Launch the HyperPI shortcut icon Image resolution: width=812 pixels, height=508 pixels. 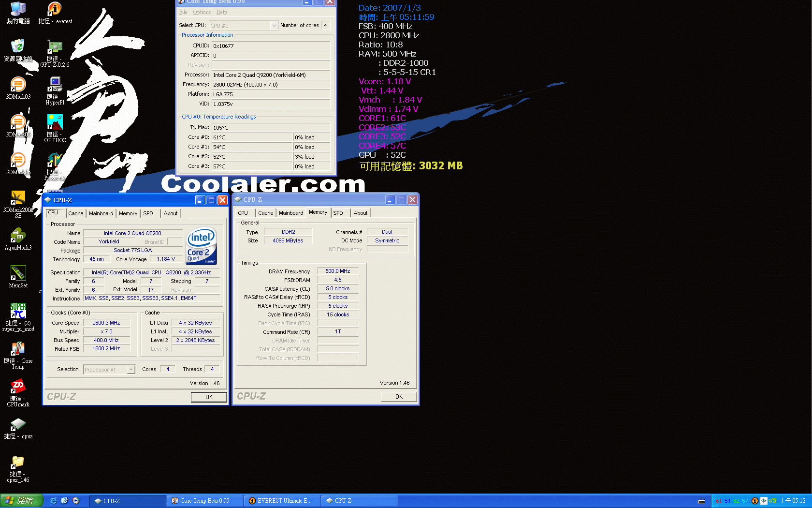click(x=55, y=91)
